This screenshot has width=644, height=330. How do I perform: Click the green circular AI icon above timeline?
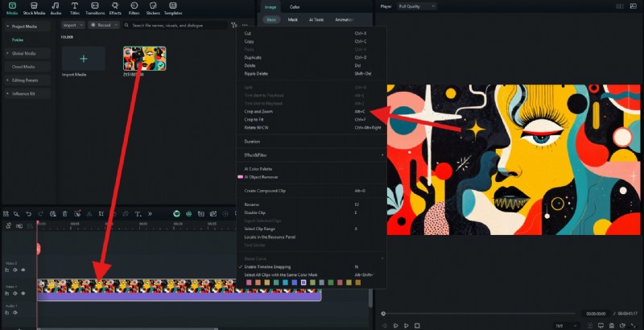176,214
